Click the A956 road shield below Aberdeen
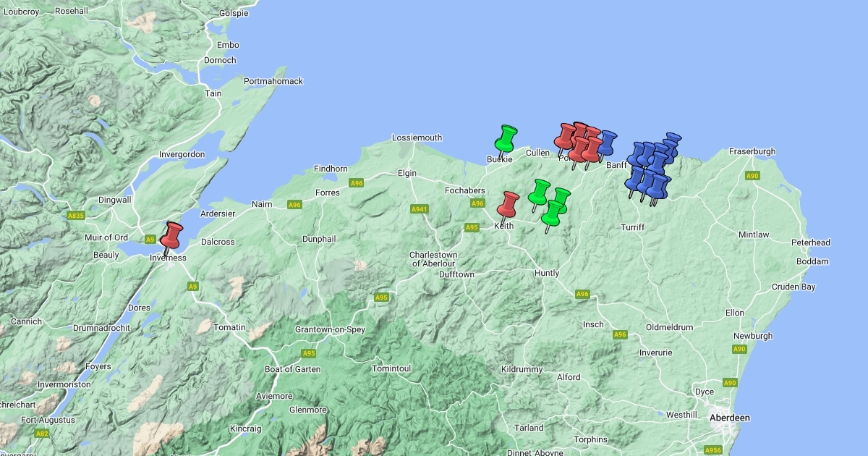Screen dimensions: 868x456 coord(713,449)
